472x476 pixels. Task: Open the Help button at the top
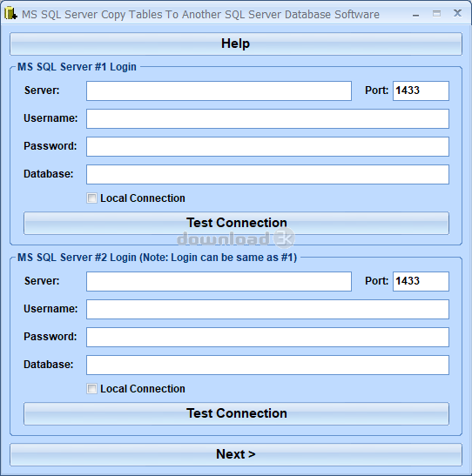[236, 44]
